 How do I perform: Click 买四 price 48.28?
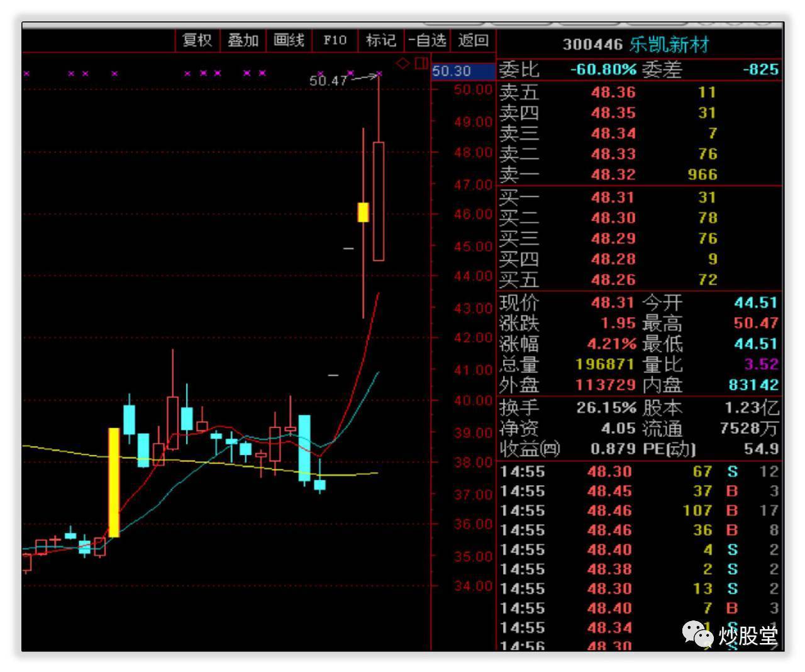click(x=613, y=259)
